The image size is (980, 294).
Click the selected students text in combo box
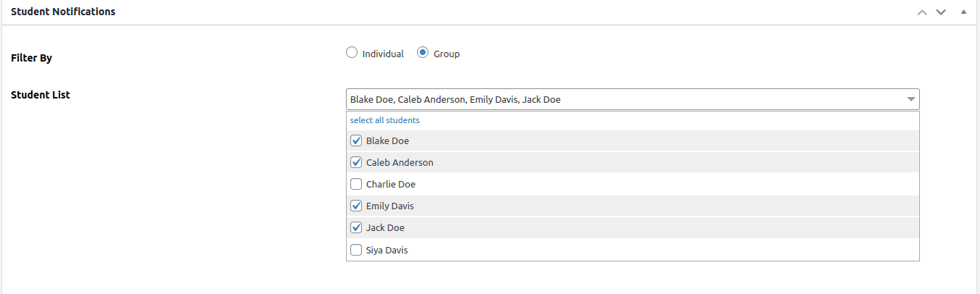tap(455, 100)
